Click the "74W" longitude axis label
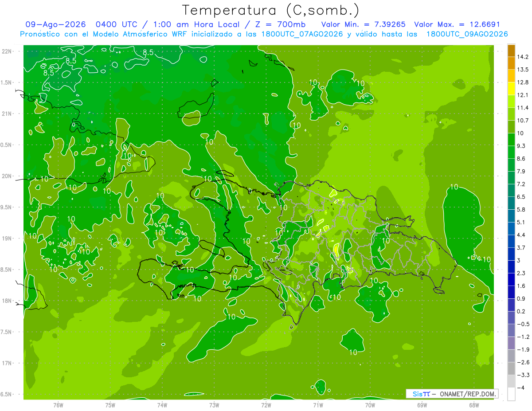This screenshot has width=532, height=411. [162, 405]
